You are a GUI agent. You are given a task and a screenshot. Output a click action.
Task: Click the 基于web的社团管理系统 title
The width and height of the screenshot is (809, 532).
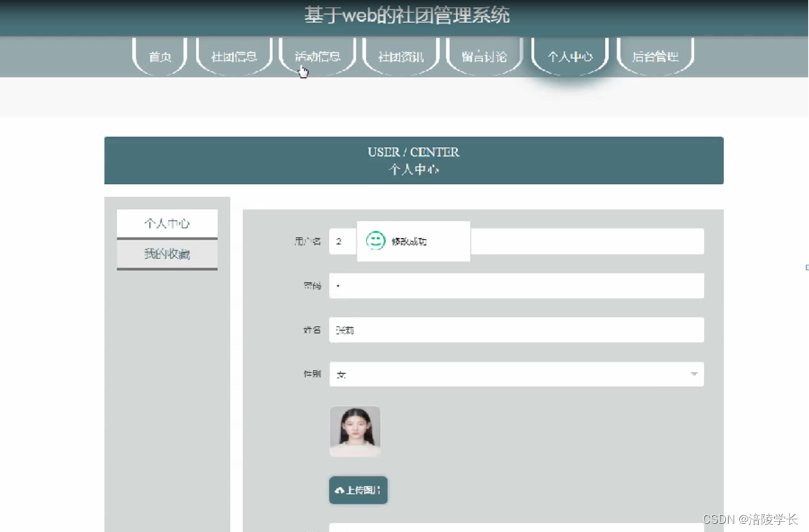[406, 14]
